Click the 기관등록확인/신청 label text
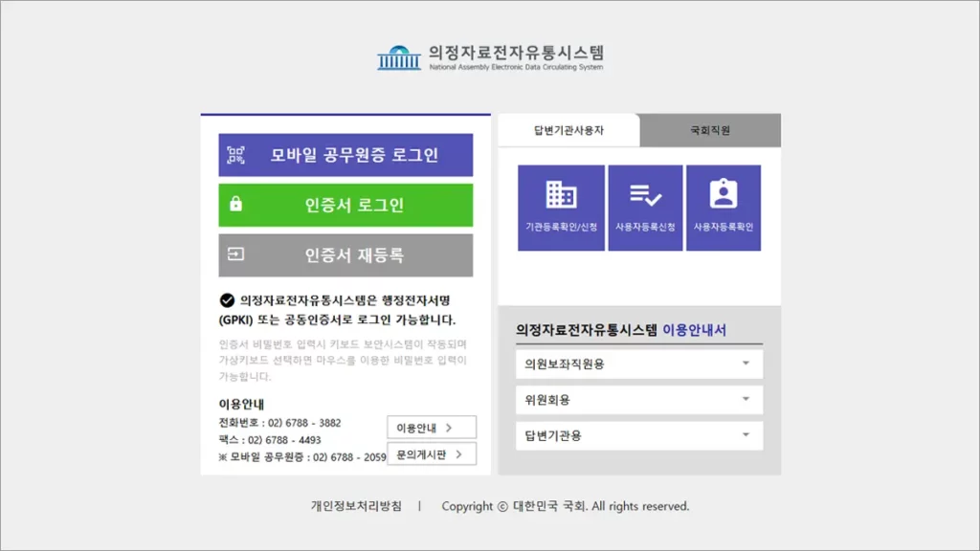The image size is (980, 551). [561, 227]
